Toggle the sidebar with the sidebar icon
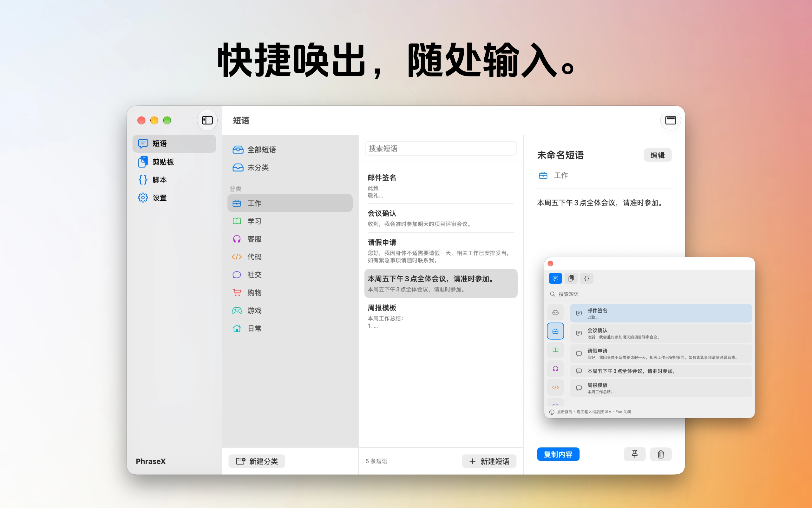The image size is (812, 508). tap(207, 120)
